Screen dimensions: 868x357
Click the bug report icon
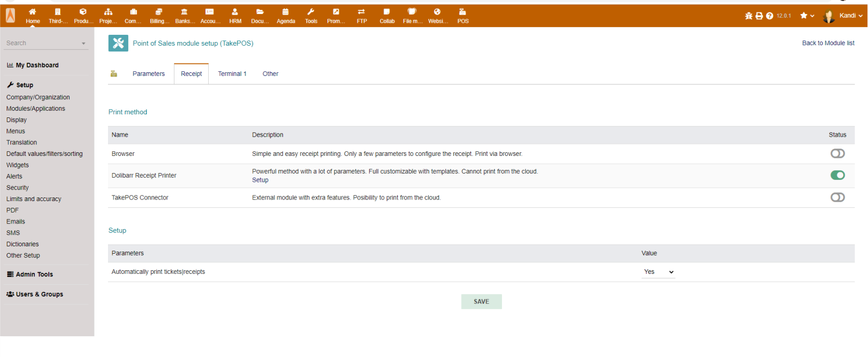[749, 16]
